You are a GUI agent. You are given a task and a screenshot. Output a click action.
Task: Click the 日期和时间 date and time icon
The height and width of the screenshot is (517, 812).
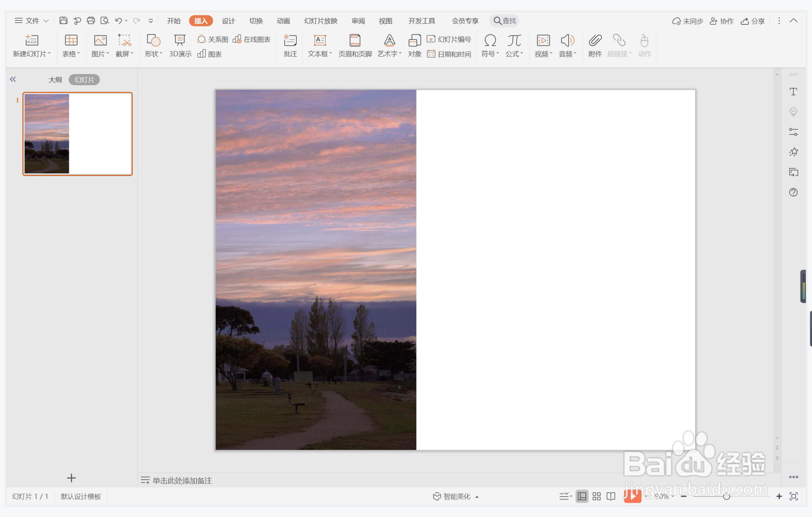[431, 54]
